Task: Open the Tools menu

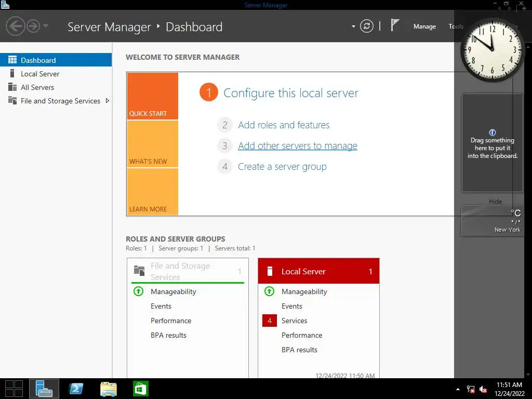Action: 456,26
